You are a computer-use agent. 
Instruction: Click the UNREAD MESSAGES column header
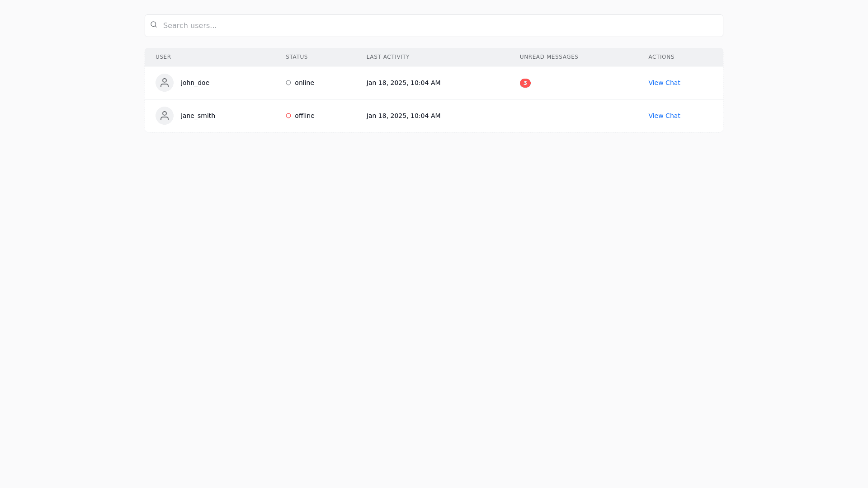(549, 57)
